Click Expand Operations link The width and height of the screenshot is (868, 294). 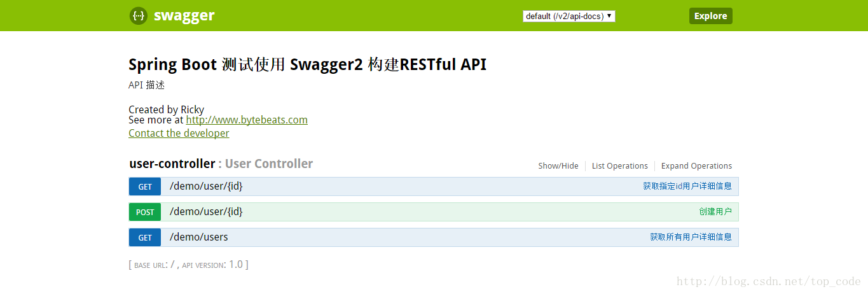[x=696, y=165]
